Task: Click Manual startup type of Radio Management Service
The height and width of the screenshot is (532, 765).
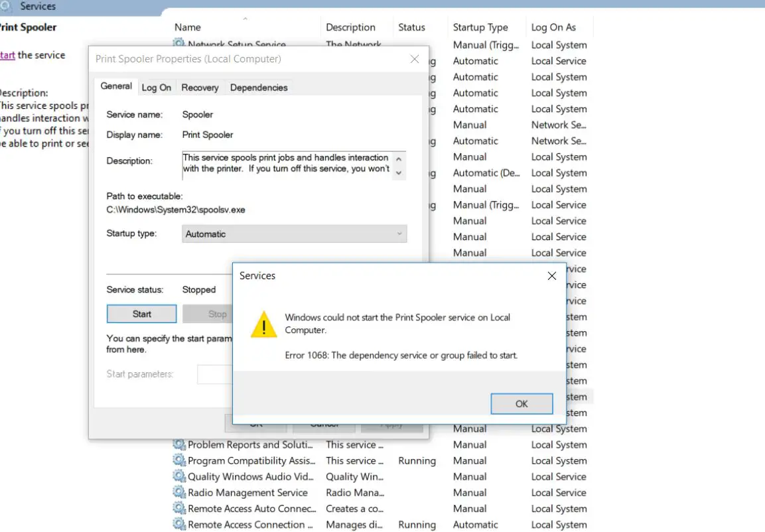Action: (x=469, y=493)
